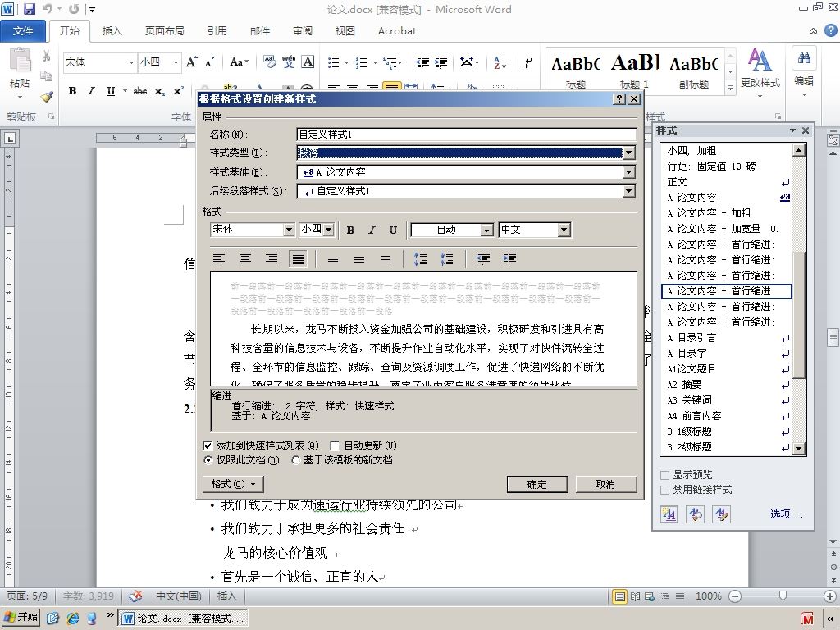
Task: Toggle Add to Quick Style list checkbox
Action: coord(208,445)
